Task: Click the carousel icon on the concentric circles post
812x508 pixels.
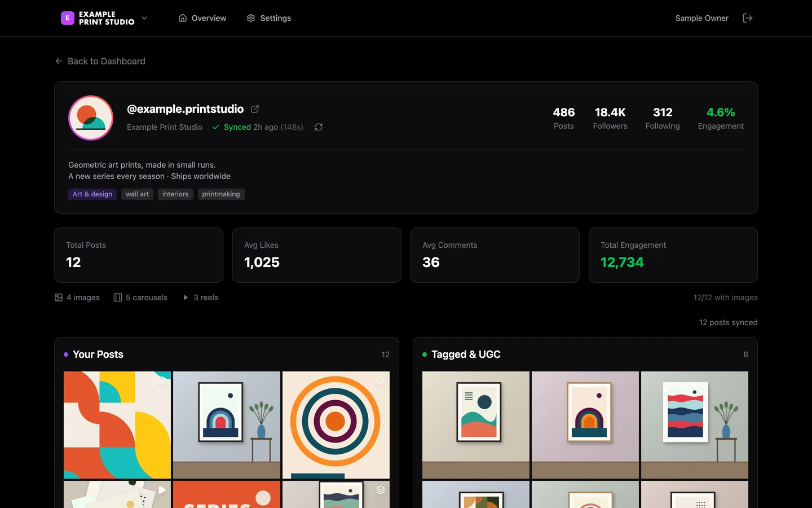Action: tap(381, 380)
